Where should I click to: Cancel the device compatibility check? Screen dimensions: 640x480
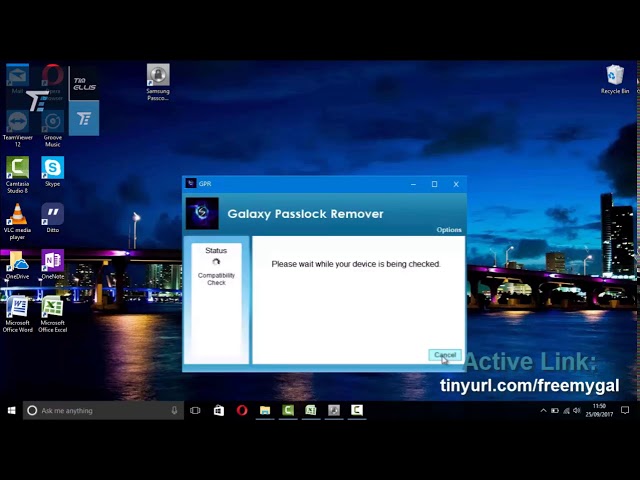445,355
